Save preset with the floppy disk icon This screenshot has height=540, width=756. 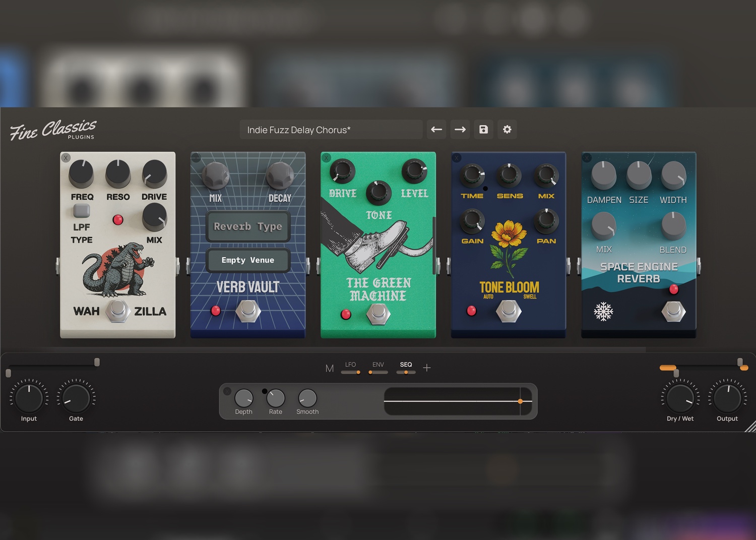[483, 130]
